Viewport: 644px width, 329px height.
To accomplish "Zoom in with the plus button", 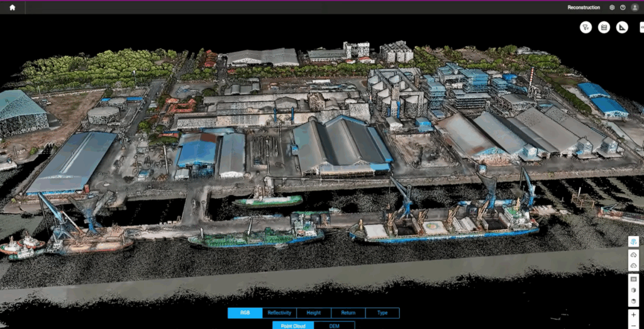I will 633,315.
